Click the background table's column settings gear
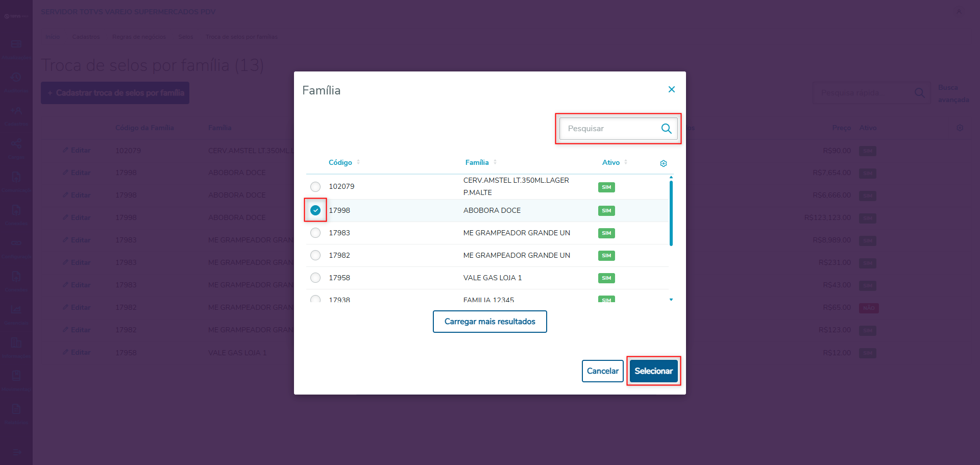Image resolution: width=980 pixels, height=465 pixels. coord(960,128)
